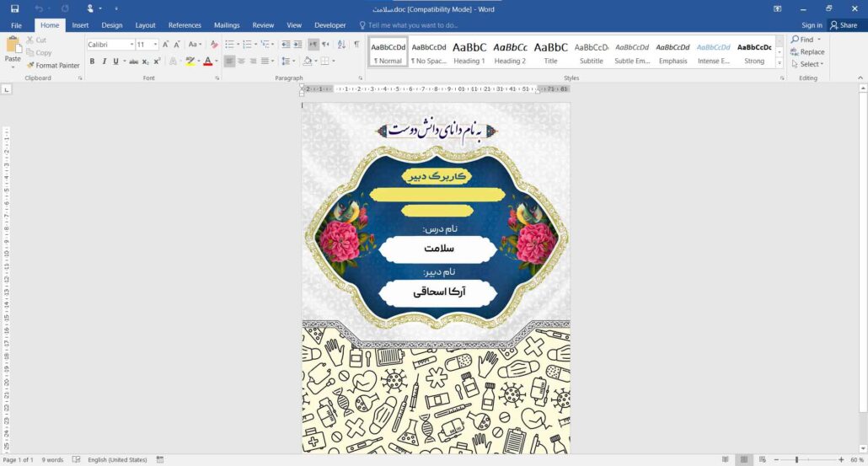Image resolution: width=868 pixels, height=466 pixels.
Task: Toggle Italic formatting
Action: click(x=104, y=62)
